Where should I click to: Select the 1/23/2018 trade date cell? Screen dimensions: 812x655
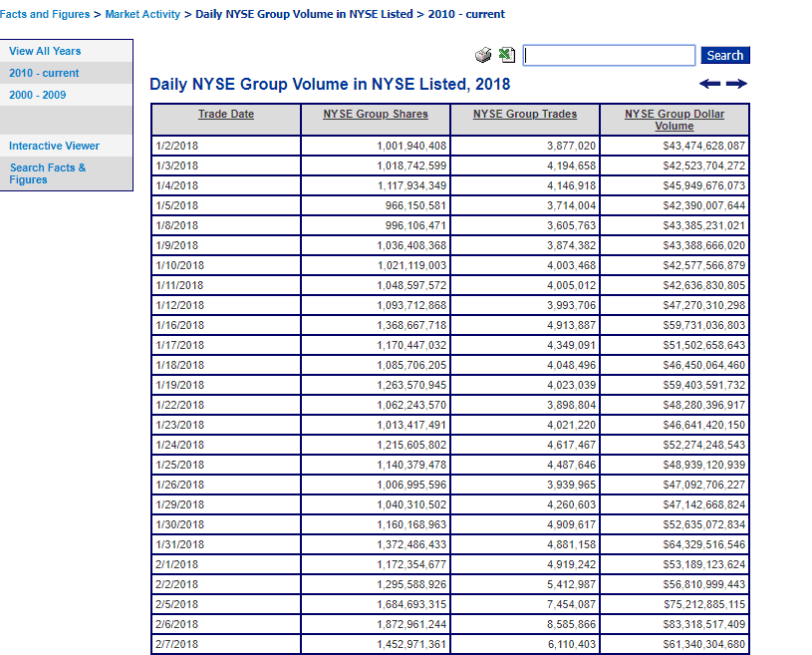click(226, 425)
